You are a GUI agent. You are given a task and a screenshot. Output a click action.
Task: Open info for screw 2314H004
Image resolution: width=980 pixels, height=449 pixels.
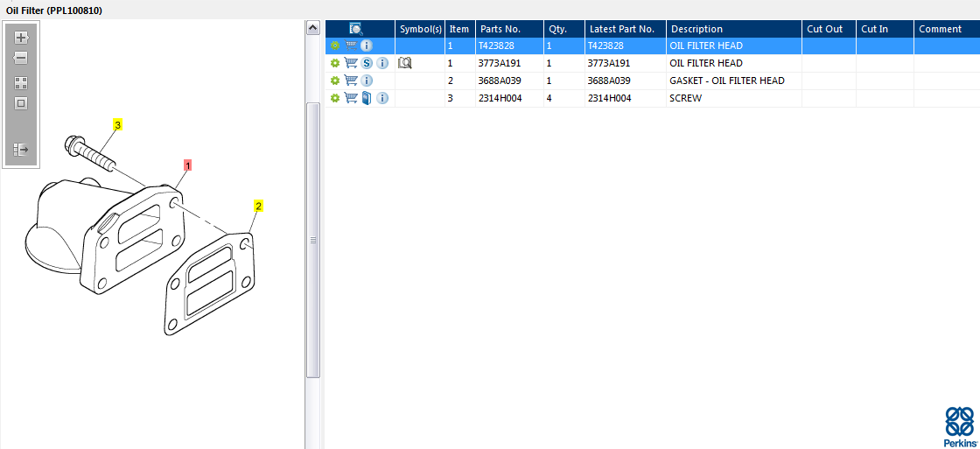[x=382, y=98]
